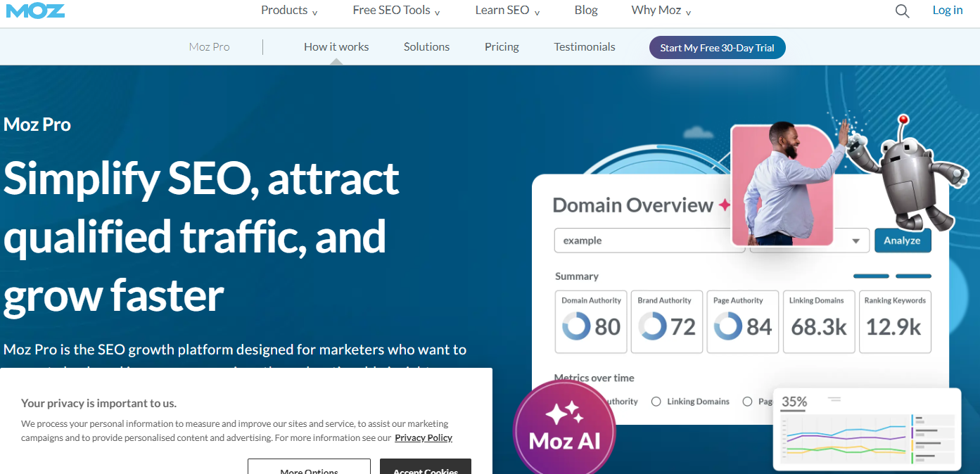
Task: Expand the Free SEO Tools menu
Action: pyautogui.click(x=397, y=11)
